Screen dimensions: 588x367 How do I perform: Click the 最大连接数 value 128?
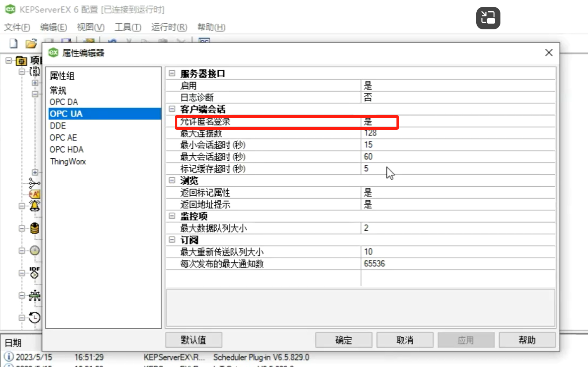[458, 133]
